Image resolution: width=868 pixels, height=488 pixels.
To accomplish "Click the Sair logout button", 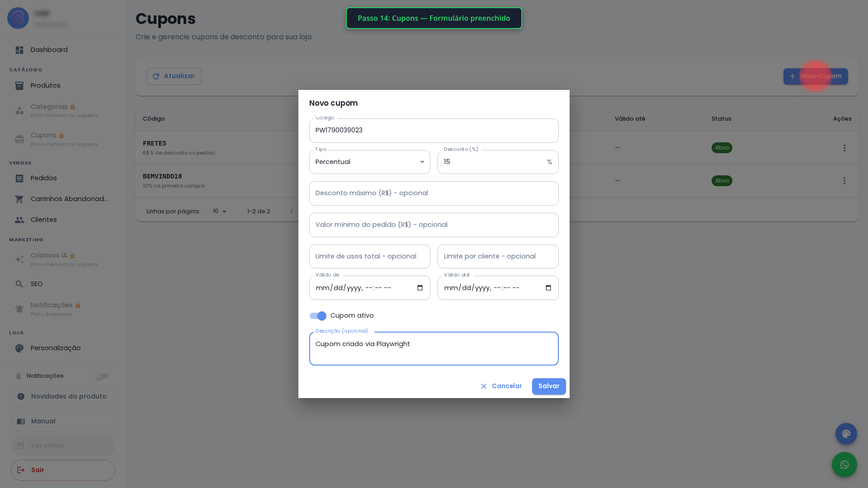I will tap(63, 470).
